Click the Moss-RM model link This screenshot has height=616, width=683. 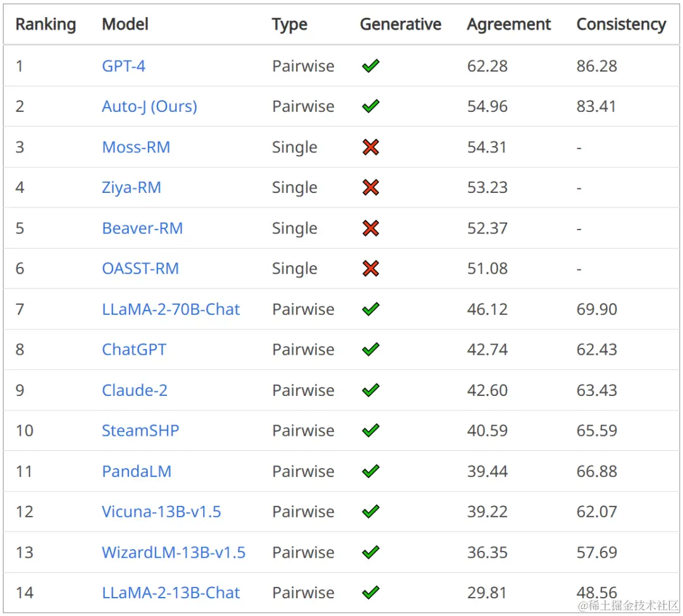(136, 147)
